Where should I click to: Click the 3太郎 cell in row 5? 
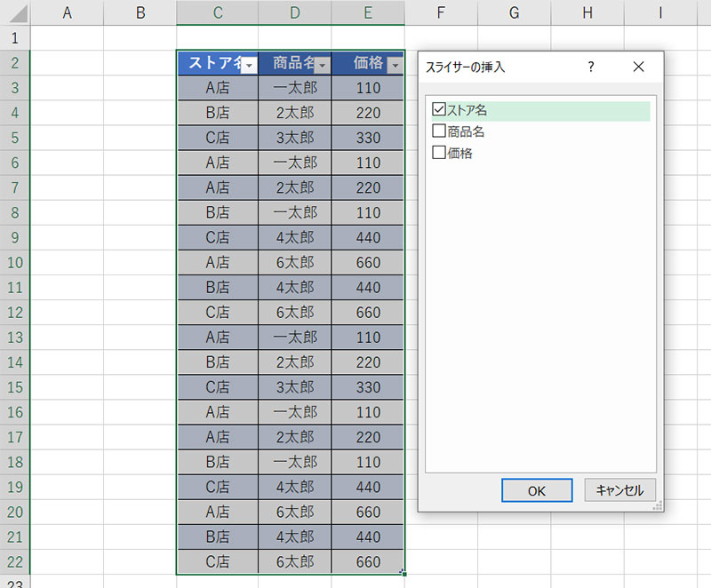(294, 138)
